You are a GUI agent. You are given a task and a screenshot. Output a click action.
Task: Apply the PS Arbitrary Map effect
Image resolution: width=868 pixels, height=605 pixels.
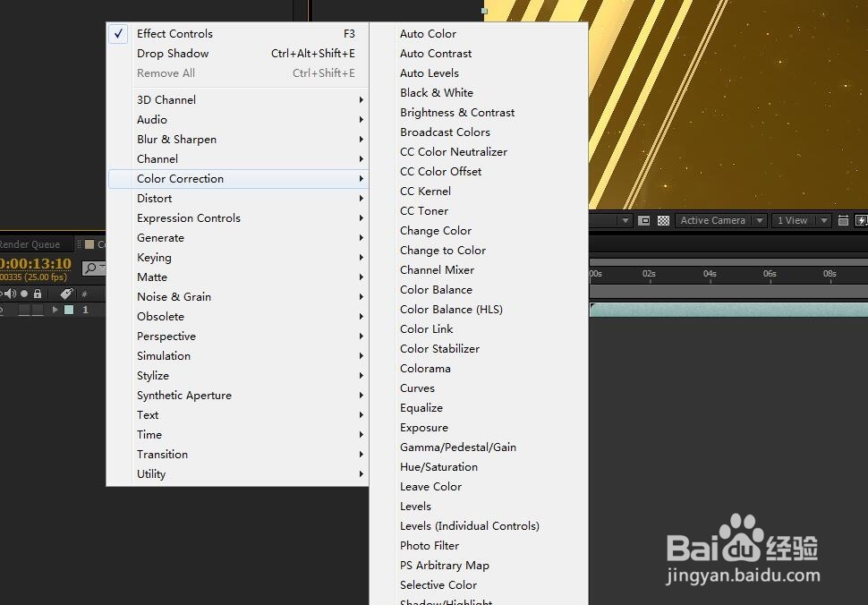click(479, 566)
